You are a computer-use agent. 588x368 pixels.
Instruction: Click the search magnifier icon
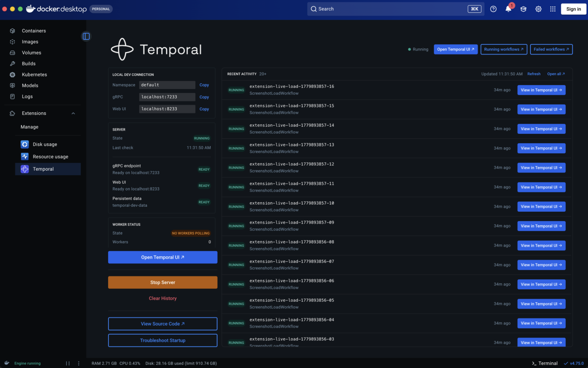314,9
